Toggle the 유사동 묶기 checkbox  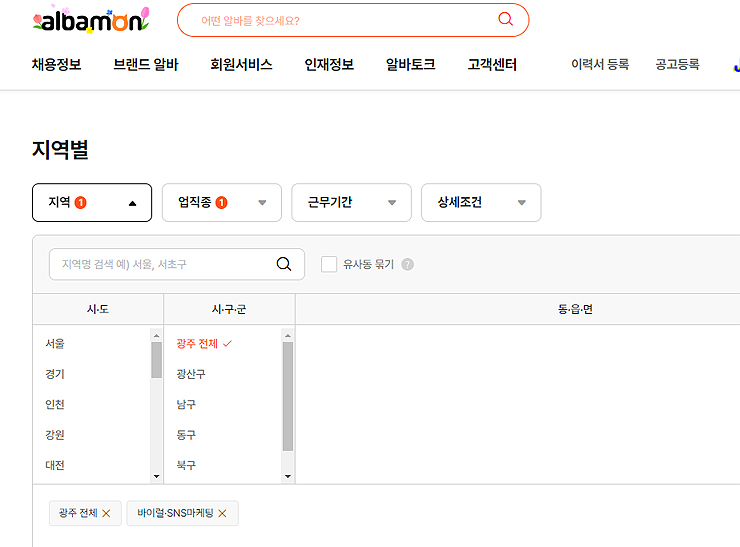point(329,264)
